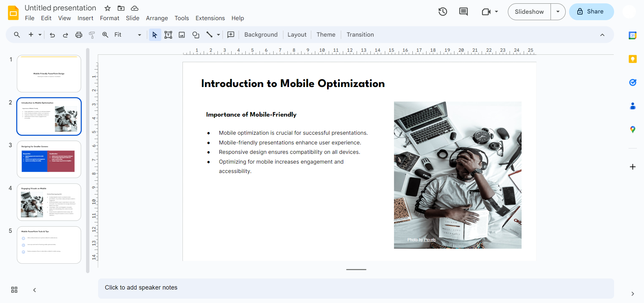The image size is (644, 303).
Task: Star the presentation
Action: [x=107, y=8]
